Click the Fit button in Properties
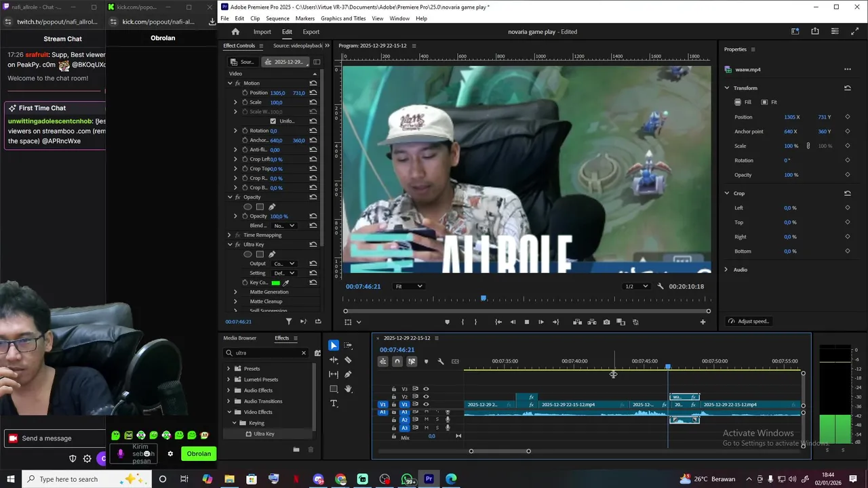The height and width of the screenshot is (488, 868). click(x=768, y=102)
